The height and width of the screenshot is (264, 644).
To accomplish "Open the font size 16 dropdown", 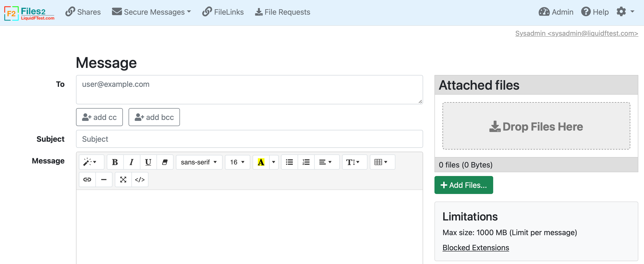I will [x=237, y=162].
